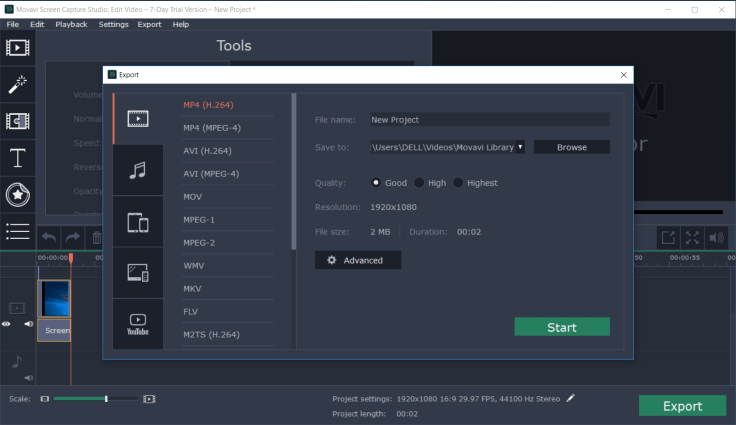Click the preview player progress bar
The height and width of the screenshot is (425, 736).
pyautogui.click(x=678, y=212)
